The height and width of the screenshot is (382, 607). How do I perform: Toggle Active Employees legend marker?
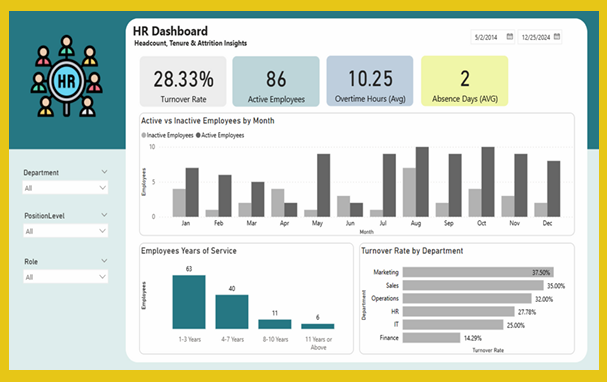[198, 135]
